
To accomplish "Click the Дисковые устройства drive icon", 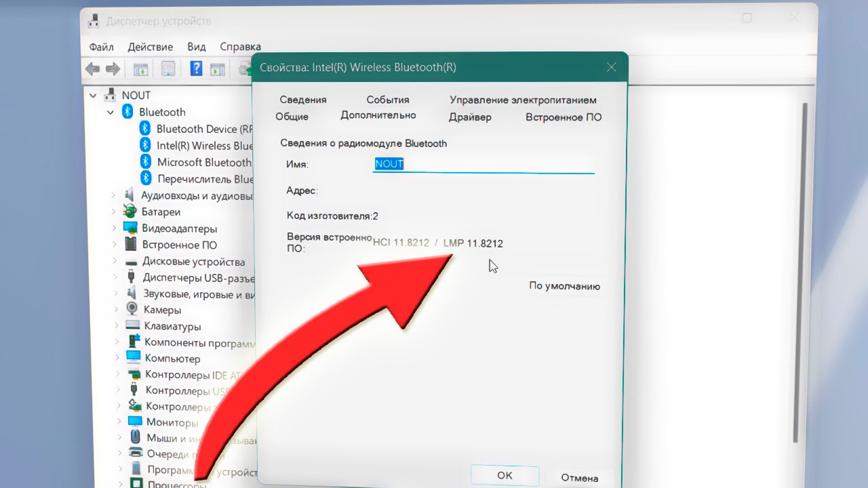I will pos(132,262).
